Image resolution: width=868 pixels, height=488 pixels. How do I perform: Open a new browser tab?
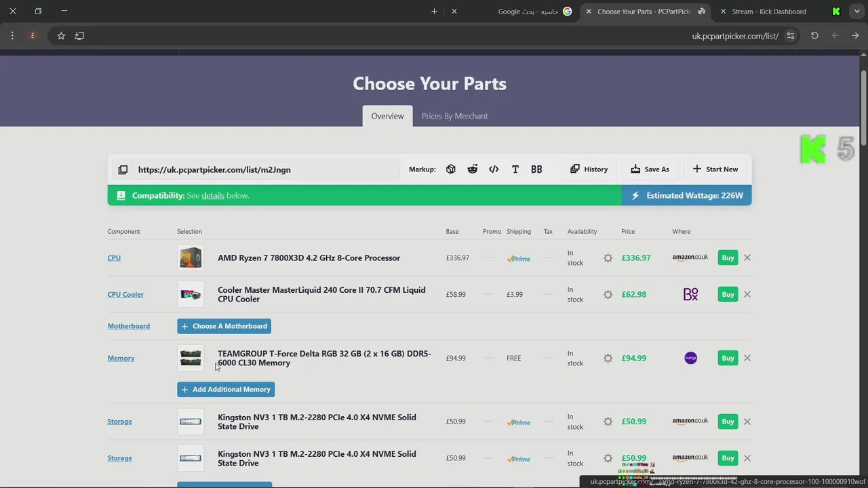[434, 12]
